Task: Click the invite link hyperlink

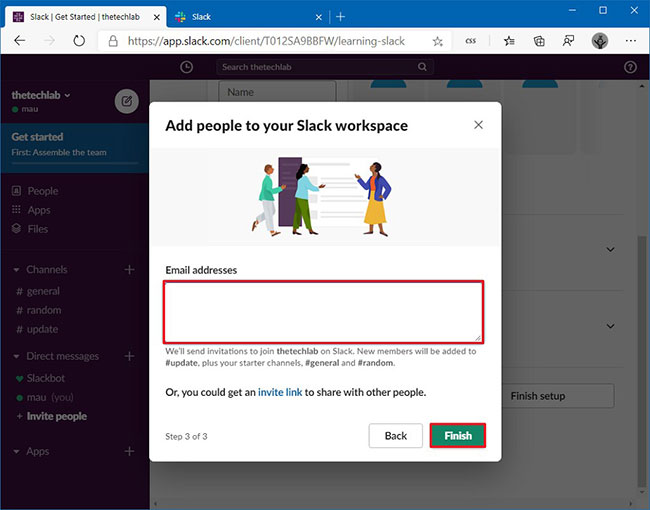Action: [280, 392]
